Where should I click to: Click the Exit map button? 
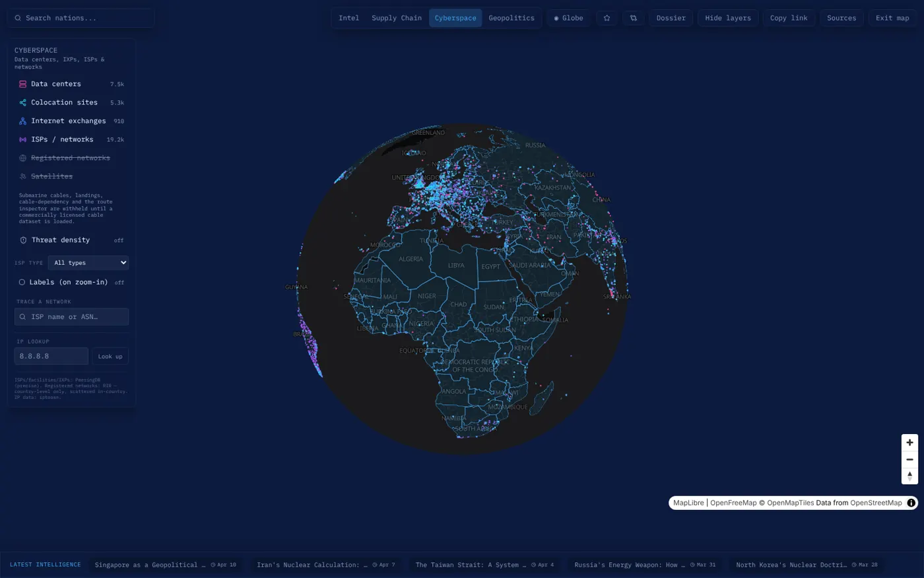tap(892, 18)
